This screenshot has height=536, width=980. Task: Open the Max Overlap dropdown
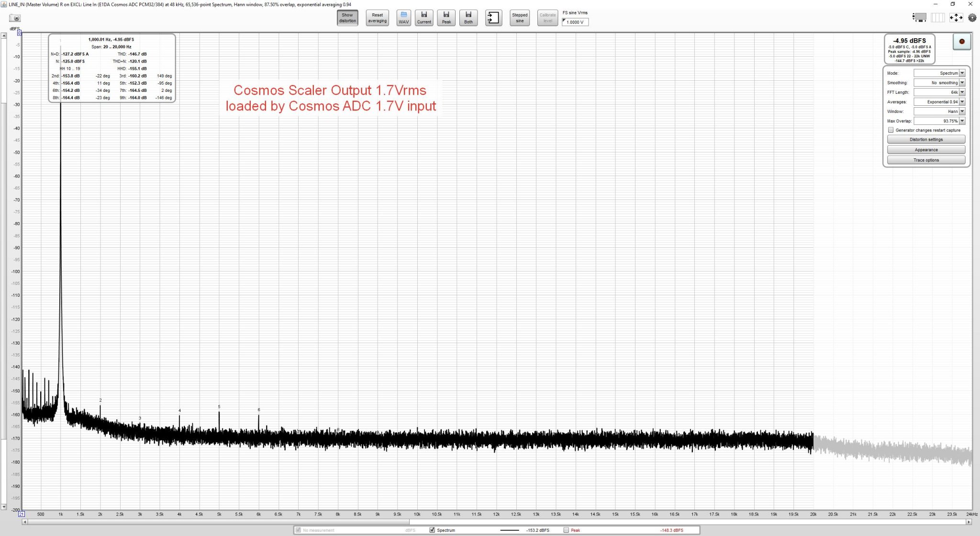pyautogui.click(x=939, y=121)
